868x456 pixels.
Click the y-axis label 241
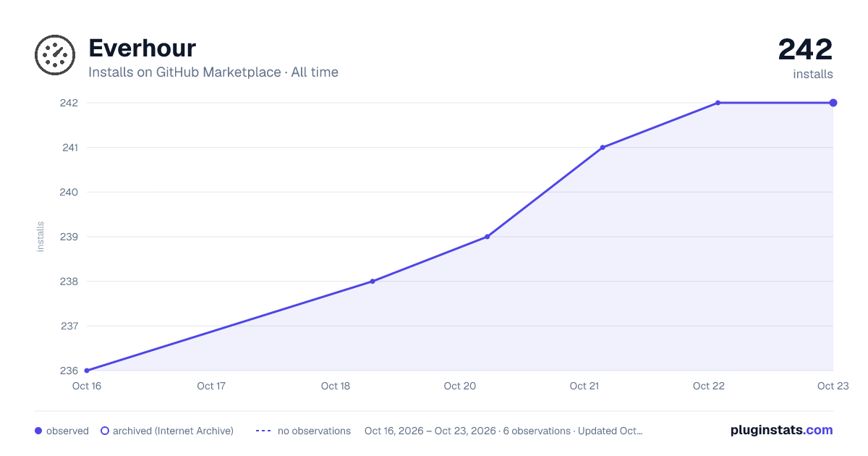69,148
